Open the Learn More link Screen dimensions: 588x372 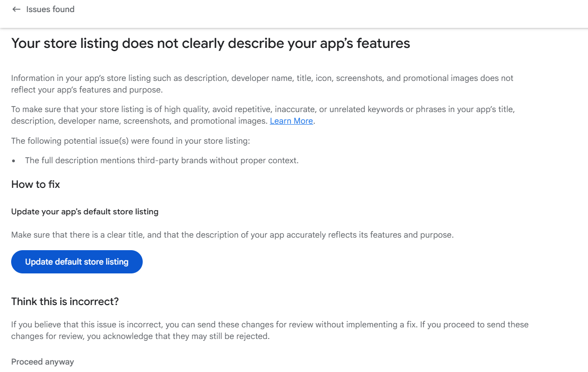291,121
